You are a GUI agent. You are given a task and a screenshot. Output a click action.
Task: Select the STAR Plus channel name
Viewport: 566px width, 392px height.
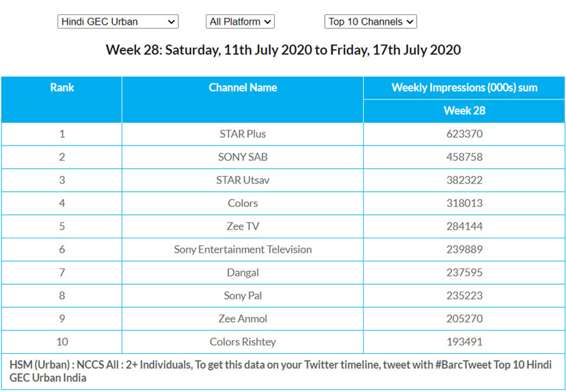(x=243, y=134)
